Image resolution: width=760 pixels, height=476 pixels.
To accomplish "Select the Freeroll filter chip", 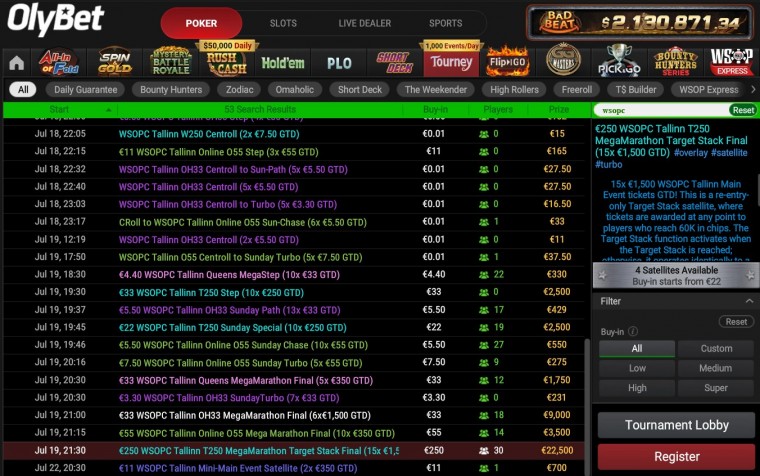I will pyautogui.click(x=577, y=89).
